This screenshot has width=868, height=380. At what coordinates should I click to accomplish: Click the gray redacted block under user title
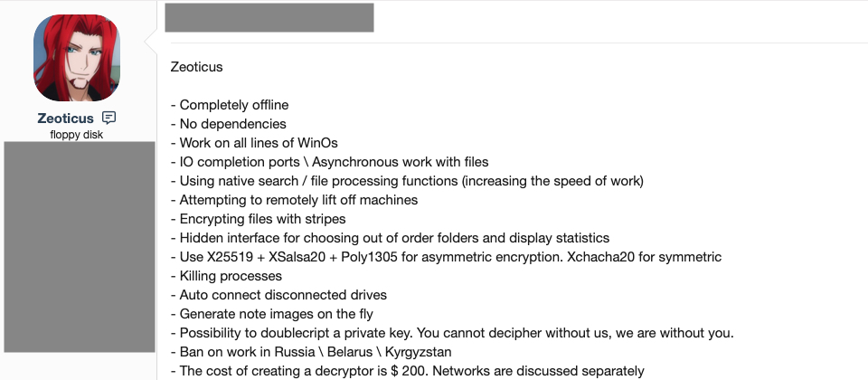pos(80,247)
